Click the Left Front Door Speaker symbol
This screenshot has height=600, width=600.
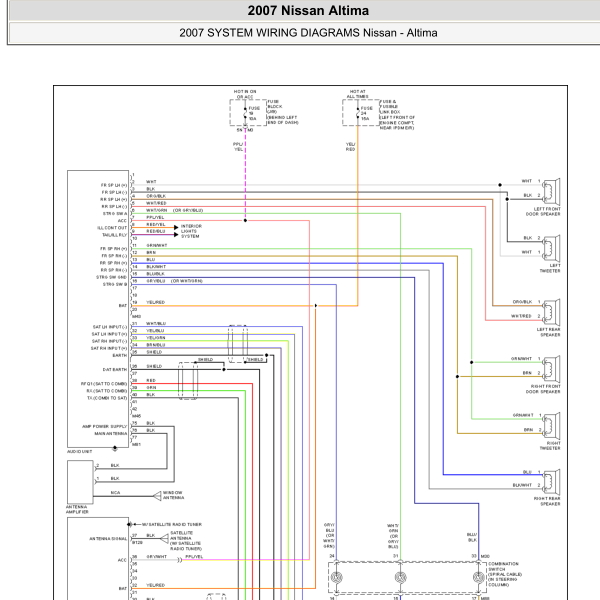[551, 191]
